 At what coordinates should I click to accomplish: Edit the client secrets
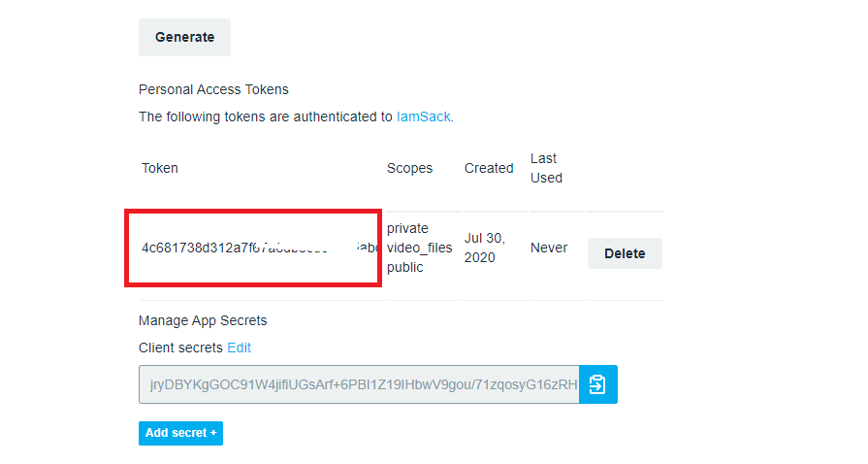tap(239, 348)
